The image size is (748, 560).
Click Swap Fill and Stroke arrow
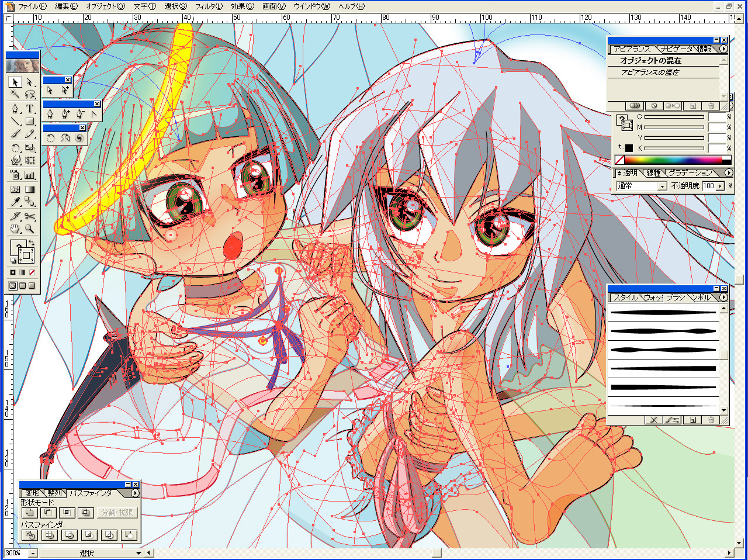coord(32,243)
